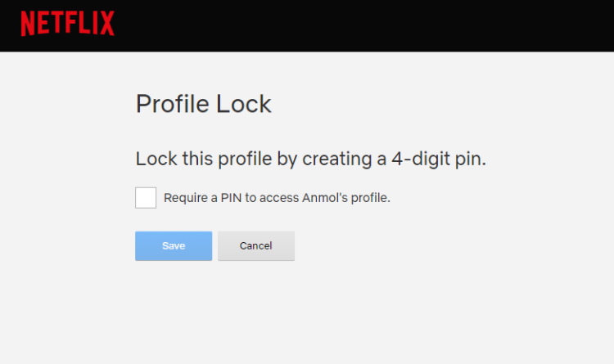The image size is (614, 364).
Task: Click the Netflix logo
Action: tap(67, 23)
